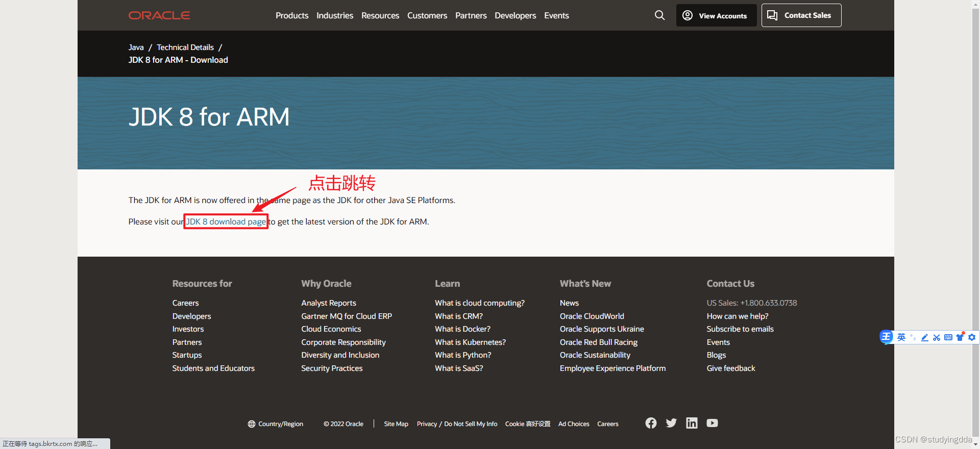This screenshot has width=980, height=449.
Task: Click the IME scissors screenshot icon
Action: tap(937, 337)
